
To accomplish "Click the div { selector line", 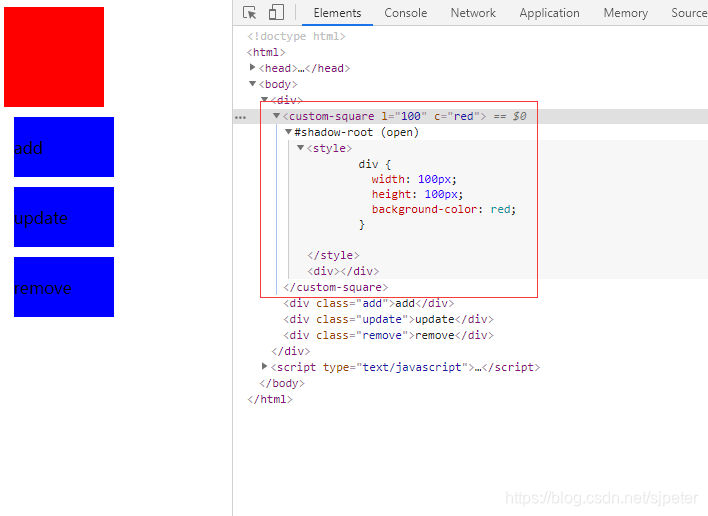I will [375, 164].
